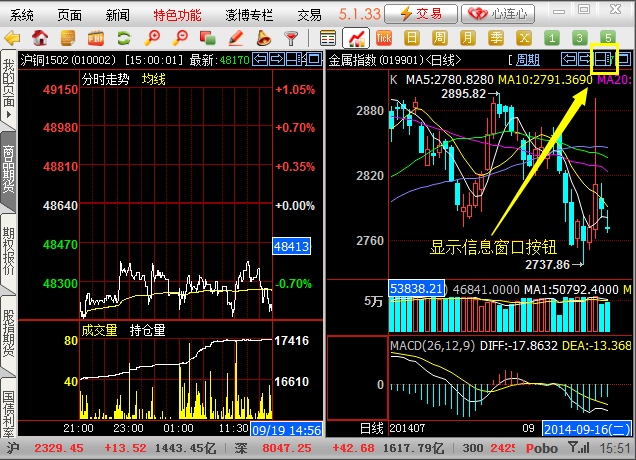Open the quote list table icon
Viewport: 636px width, 460px height.
(328, 38)
